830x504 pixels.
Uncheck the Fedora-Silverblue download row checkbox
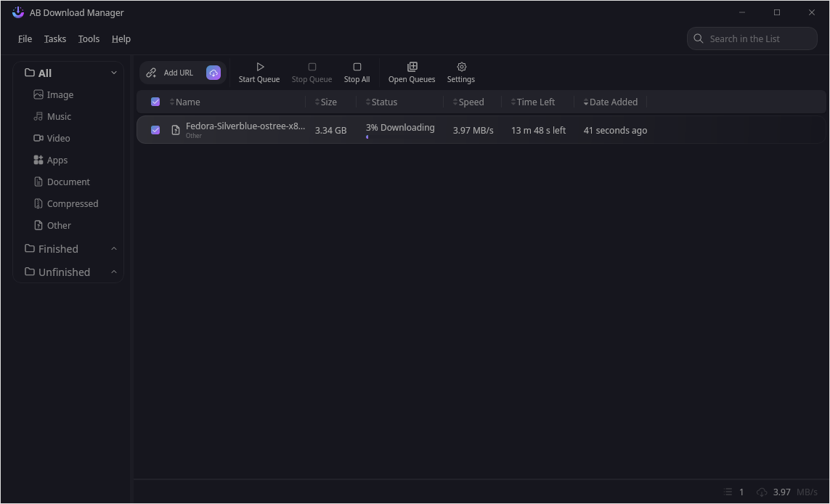(x=155, y=130)
